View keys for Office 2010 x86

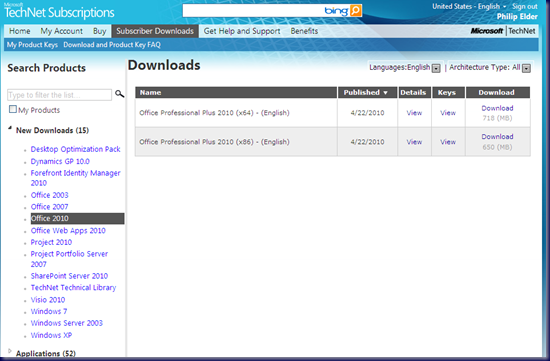point(448,142)
